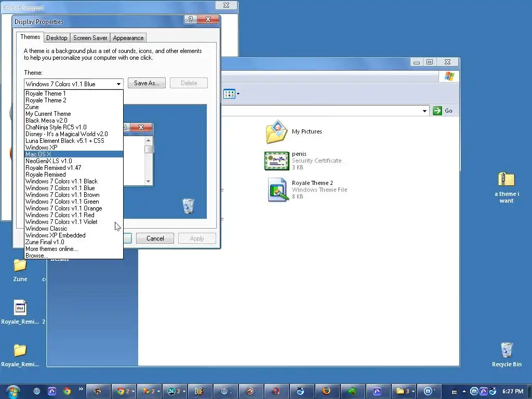Click the Views toolbar icon in Explorer
Image resolution: width=532 pixels, height=399 pixels.
(x=229, y=94)
